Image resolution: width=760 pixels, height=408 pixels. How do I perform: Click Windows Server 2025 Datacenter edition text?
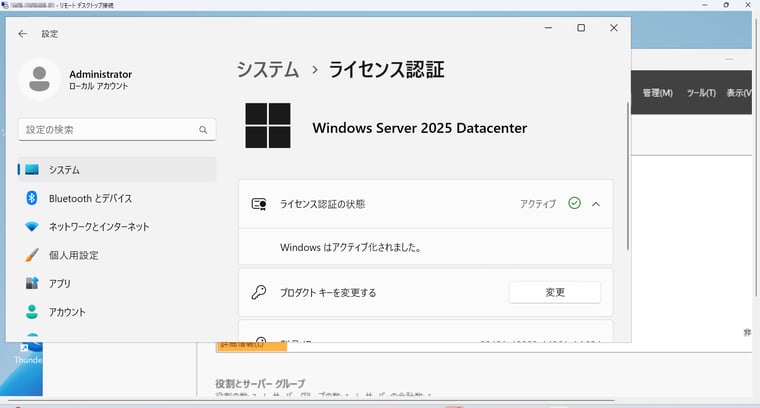pos(420,128)
